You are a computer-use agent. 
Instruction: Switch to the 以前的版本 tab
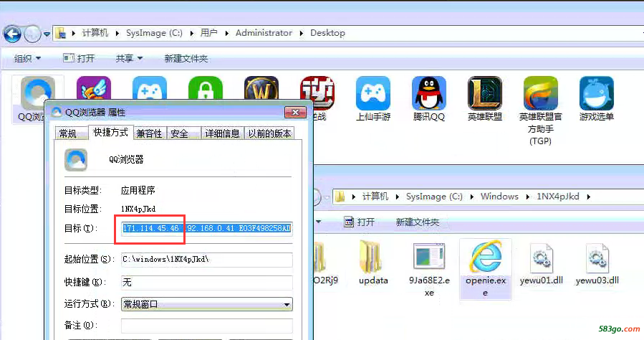click(269, 133)
